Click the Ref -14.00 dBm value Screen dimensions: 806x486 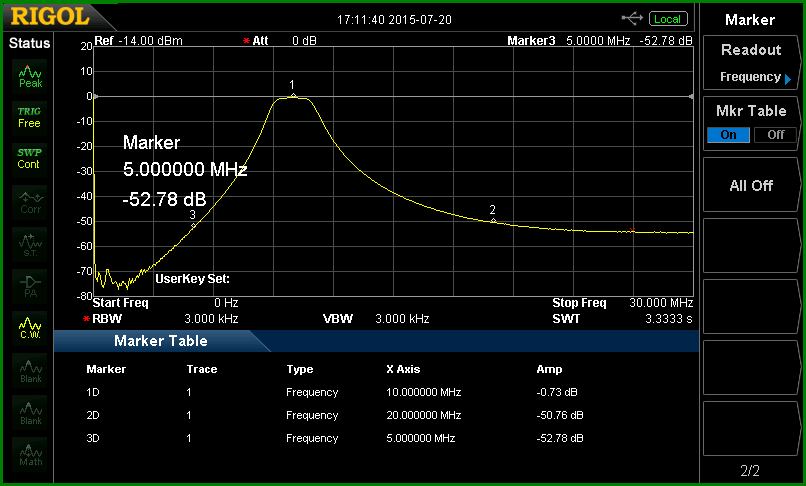[x=151, y=41]
